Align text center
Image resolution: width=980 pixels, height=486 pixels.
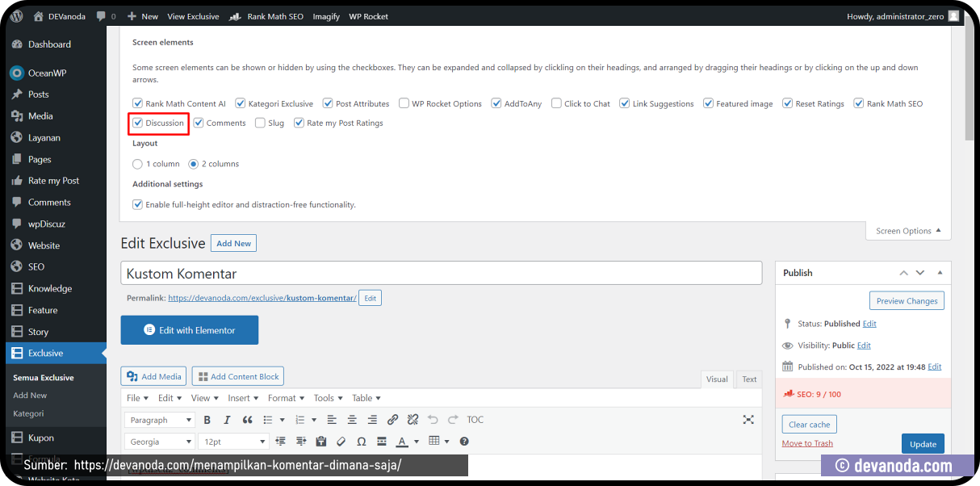click(x=352, y=420)
